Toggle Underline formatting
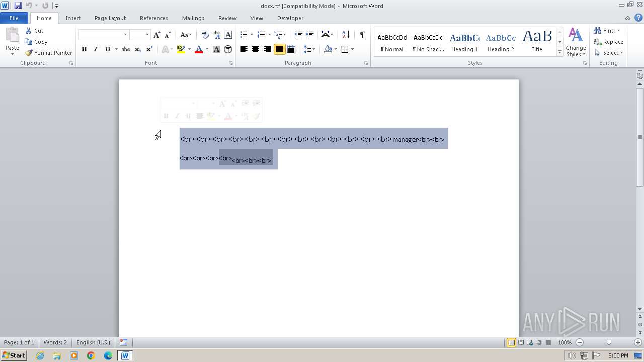This screenshot has width=644, height=362. point(107,49)
